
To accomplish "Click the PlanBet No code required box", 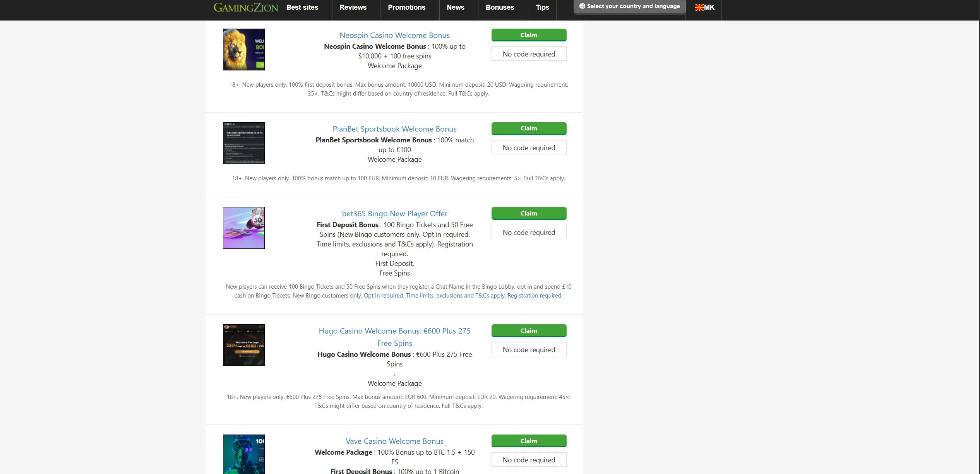I will tap(529, 147).
